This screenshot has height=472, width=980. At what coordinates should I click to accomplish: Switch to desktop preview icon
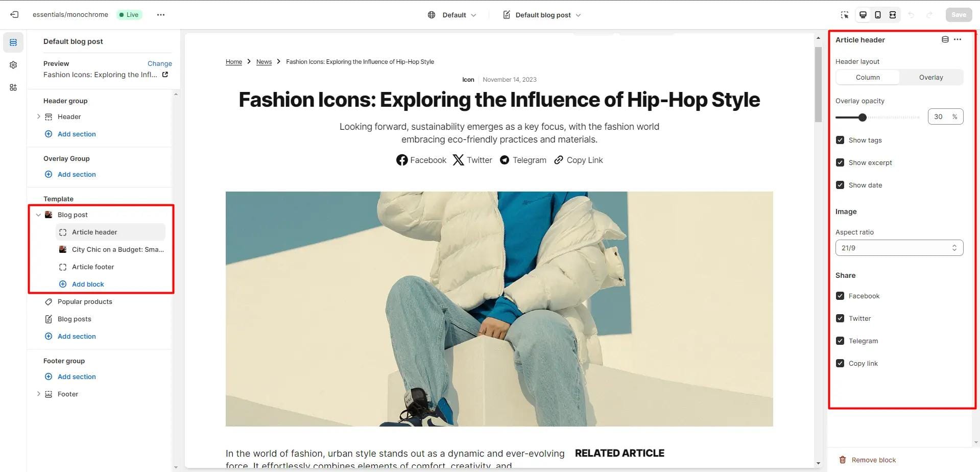[x=863, y=15]
